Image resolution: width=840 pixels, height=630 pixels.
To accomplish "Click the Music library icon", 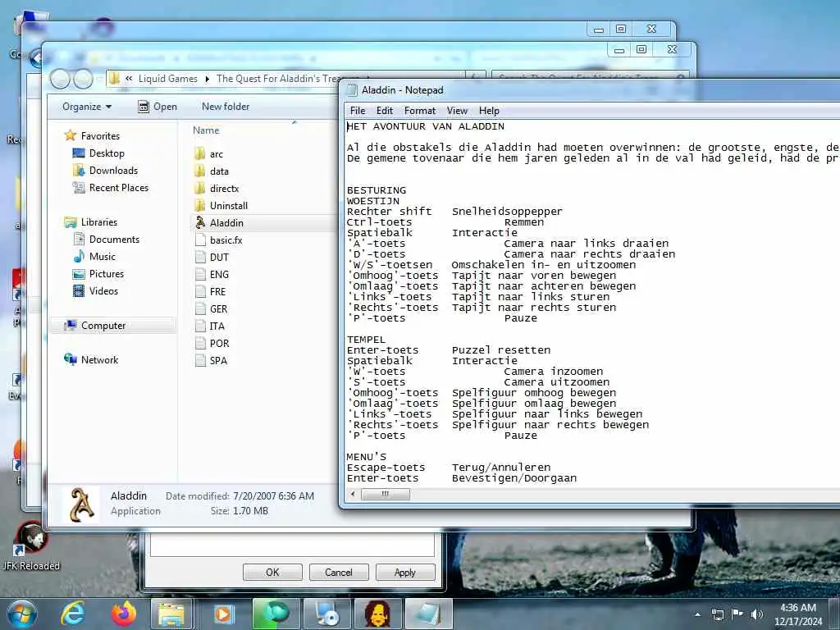I will tap(79, 256).
